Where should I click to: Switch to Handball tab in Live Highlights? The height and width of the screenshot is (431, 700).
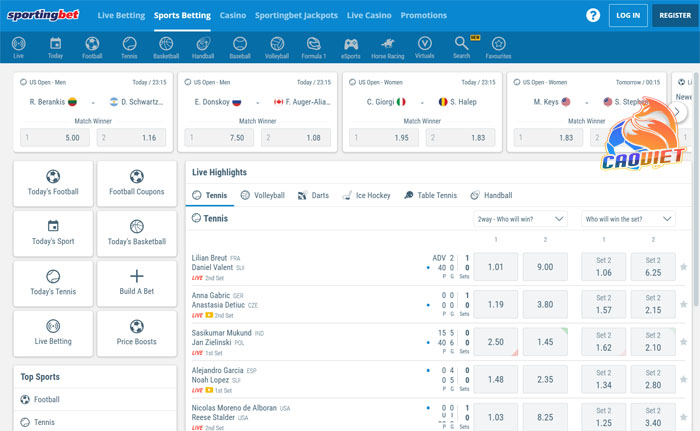492,195
